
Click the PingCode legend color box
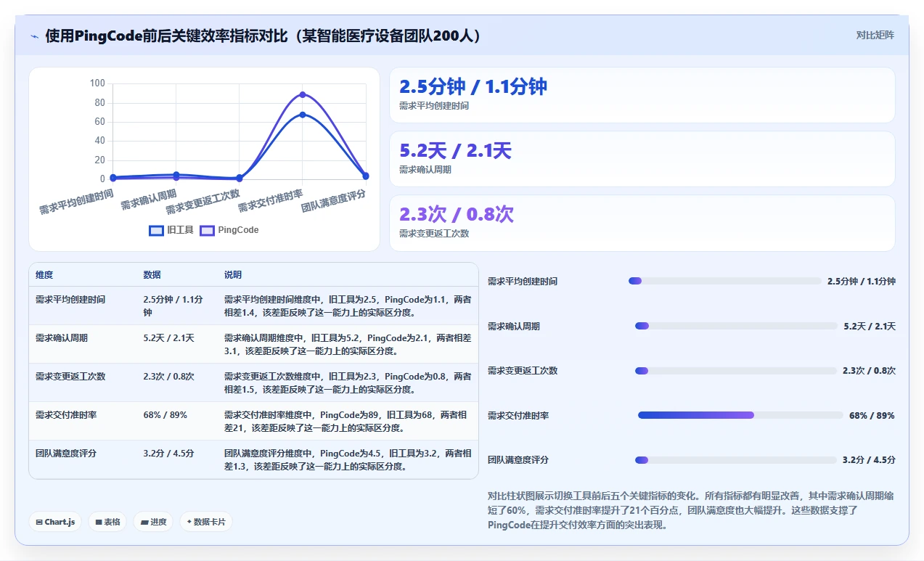tap(207, 231)
